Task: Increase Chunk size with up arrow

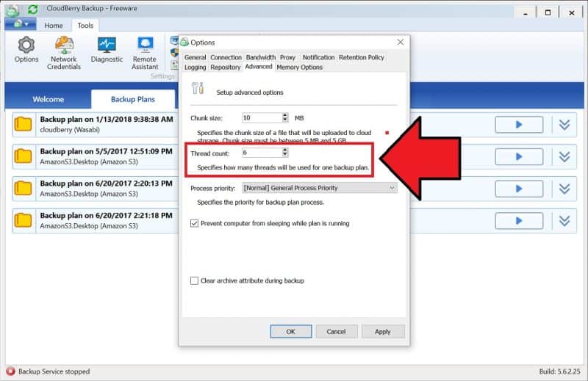Action: point(285,115)
